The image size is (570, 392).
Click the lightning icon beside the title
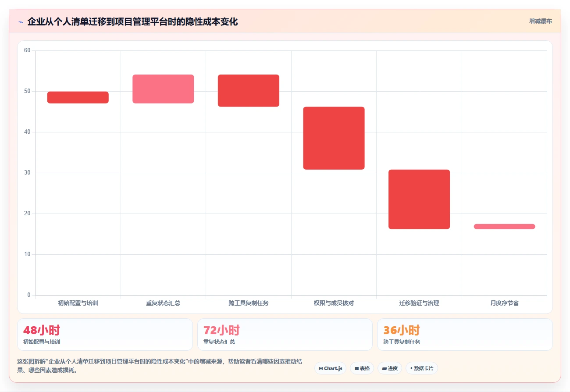point(21,22)
